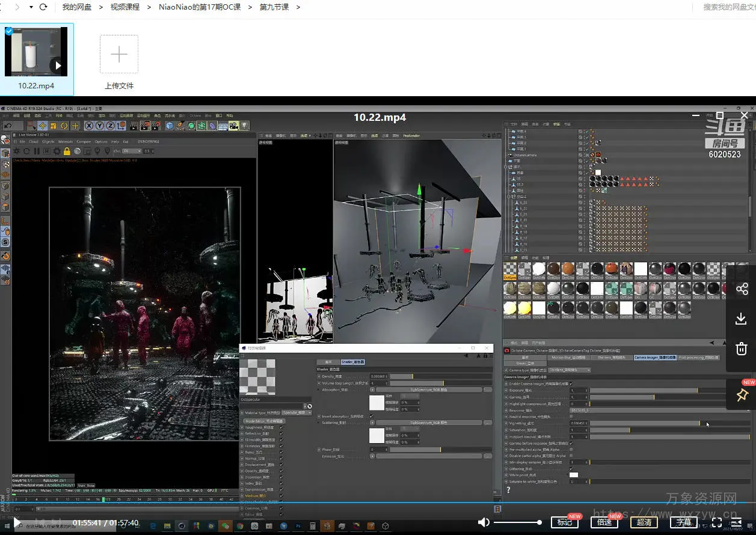Click the pin icon with NEW badge
The height and width of the screenshot is (535, 756).
(742, 395)
